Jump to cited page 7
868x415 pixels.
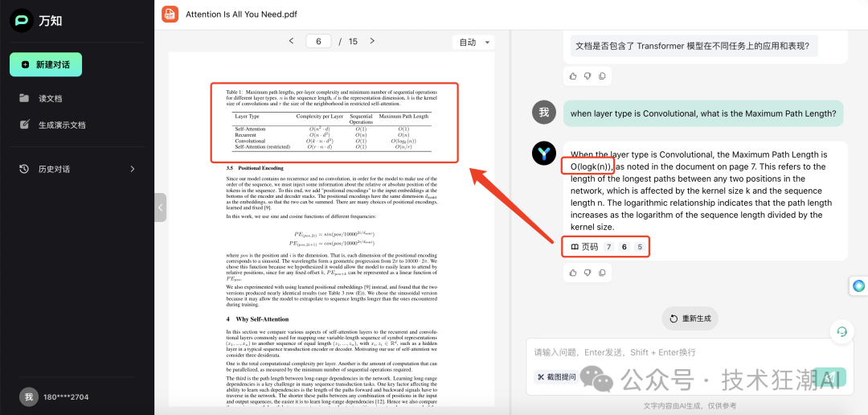609,247
